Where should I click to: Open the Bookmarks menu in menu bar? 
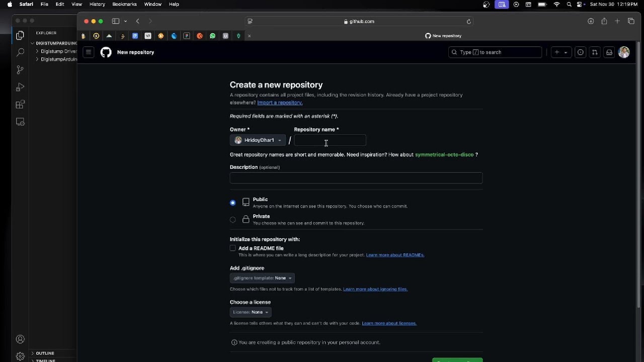(124, 4)
